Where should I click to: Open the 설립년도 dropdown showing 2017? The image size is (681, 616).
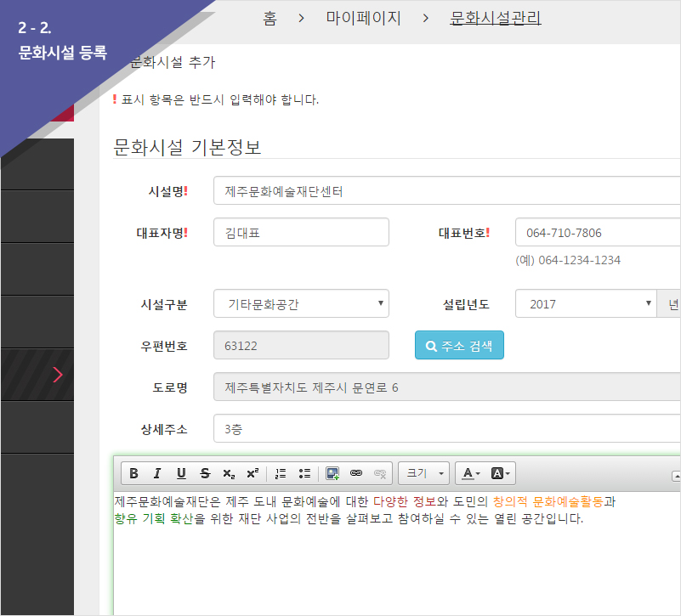tap(586, 303)
